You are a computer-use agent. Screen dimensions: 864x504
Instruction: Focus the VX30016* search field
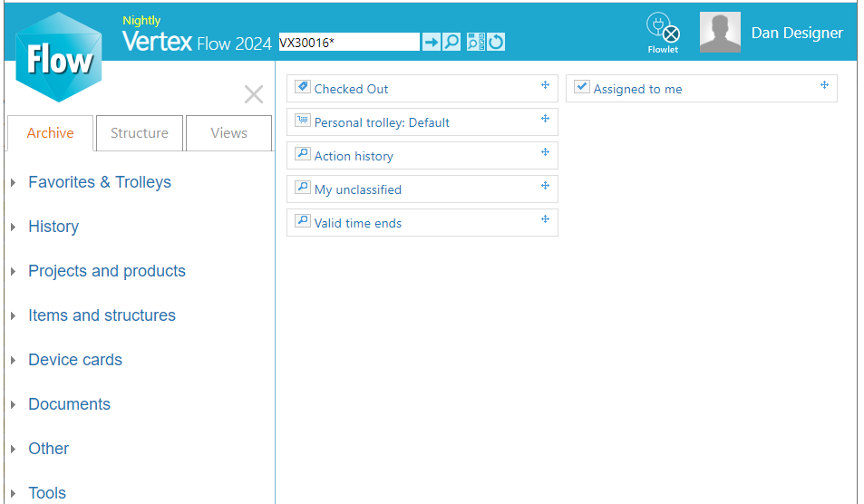[349, 42]
